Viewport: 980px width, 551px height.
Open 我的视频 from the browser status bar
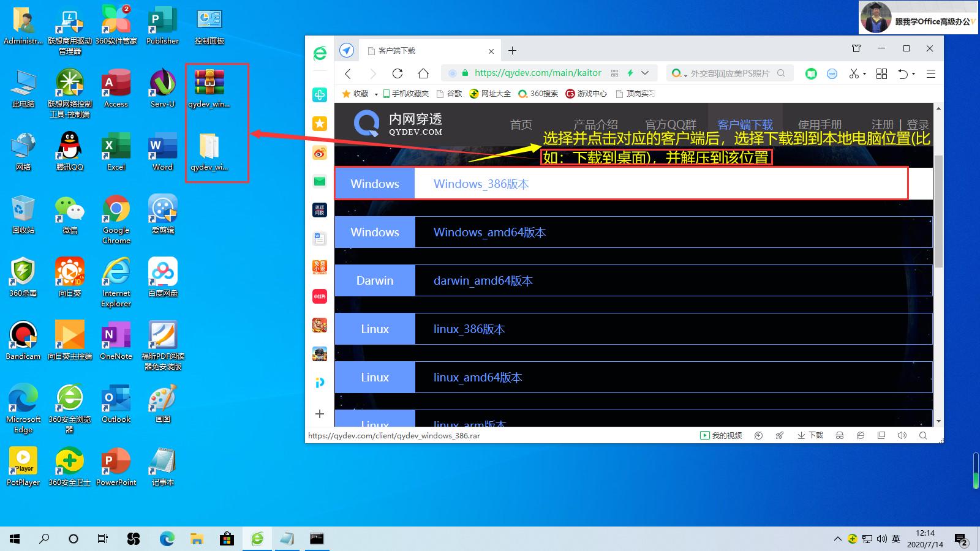coord(722,435)
